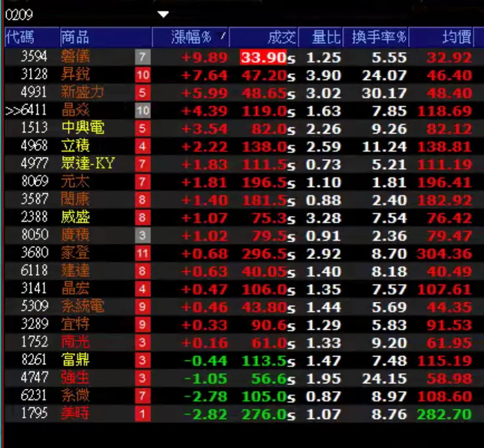Screen dimensions: 484x448
Task: Select stock code 6118
Action: click(x=34, y=271)
